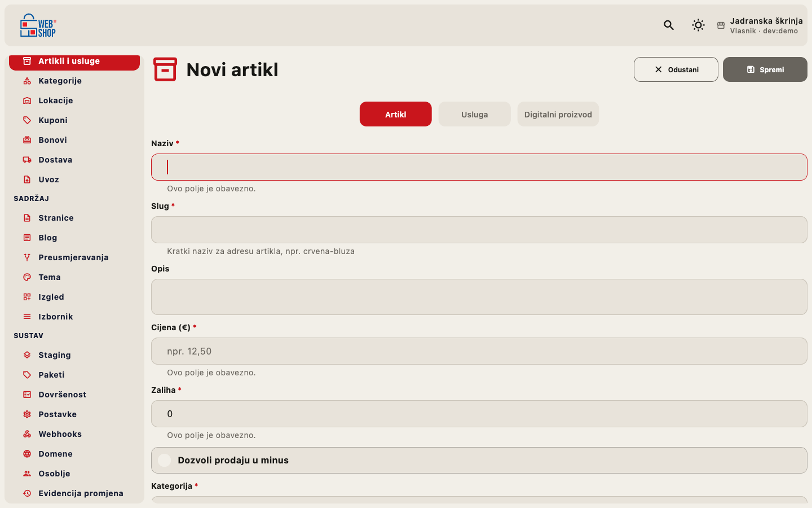Click the Novi artikl heading box icon
The width and height of the screenshot is (812, 508).
pyautogui.click(x=165, y=69)
